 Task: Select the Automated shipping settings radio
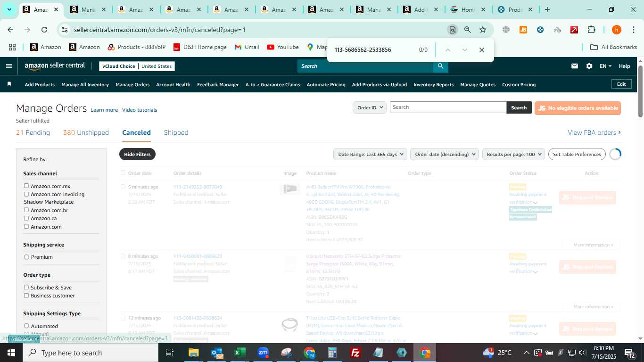pyautogui.click(x=26, y=326)
